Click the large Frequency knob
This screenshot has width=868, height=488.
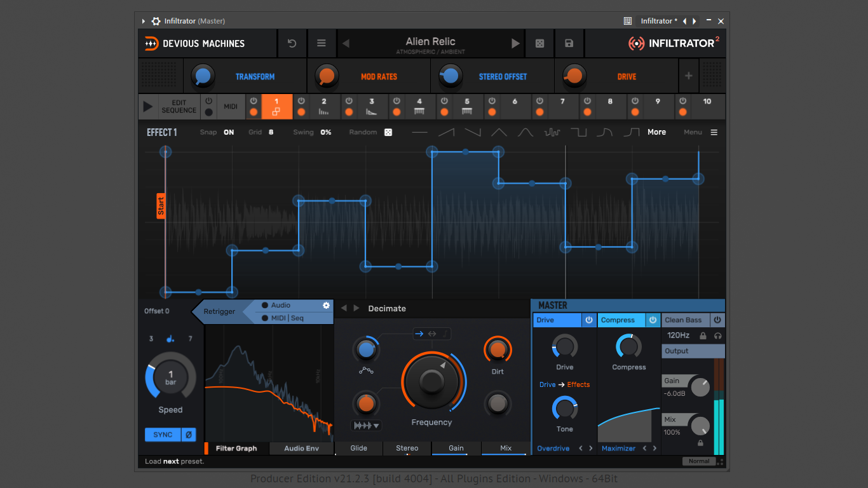(432, 381)
